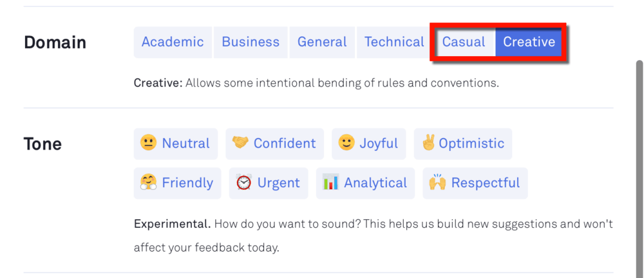
Task: Click the neutral face emoji icon
Action: (148, 143)
